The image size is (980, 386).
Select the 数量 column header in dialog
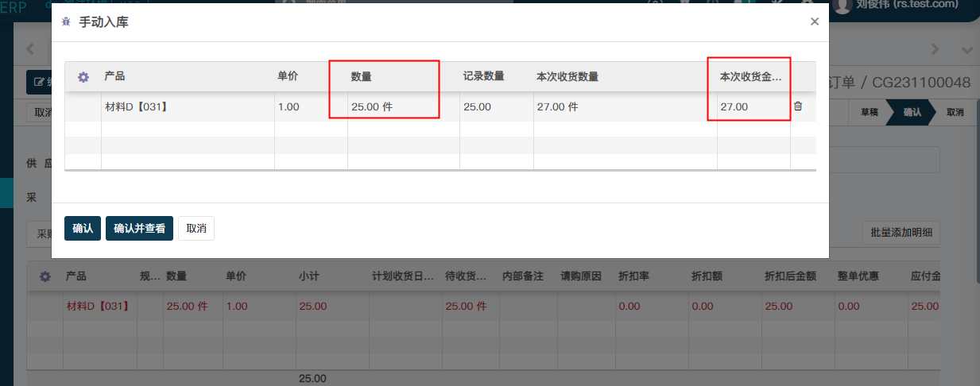coord(362,77)
